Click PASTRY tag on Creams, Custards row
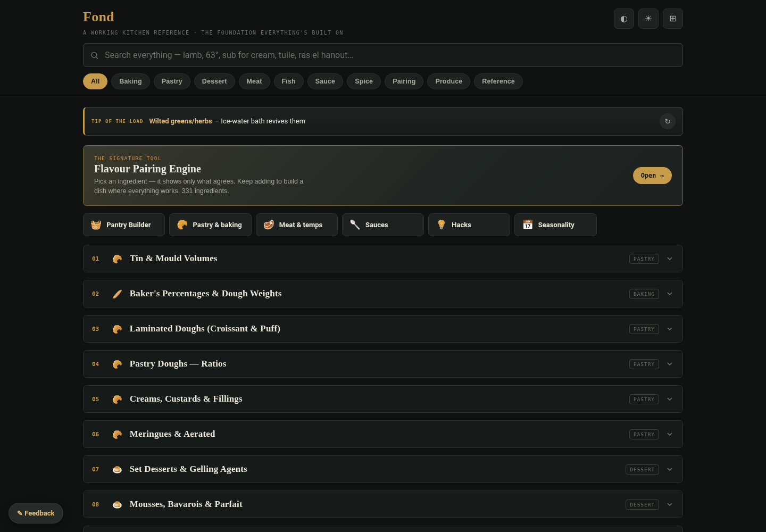The image size is (766, 532). click(644, 399)
